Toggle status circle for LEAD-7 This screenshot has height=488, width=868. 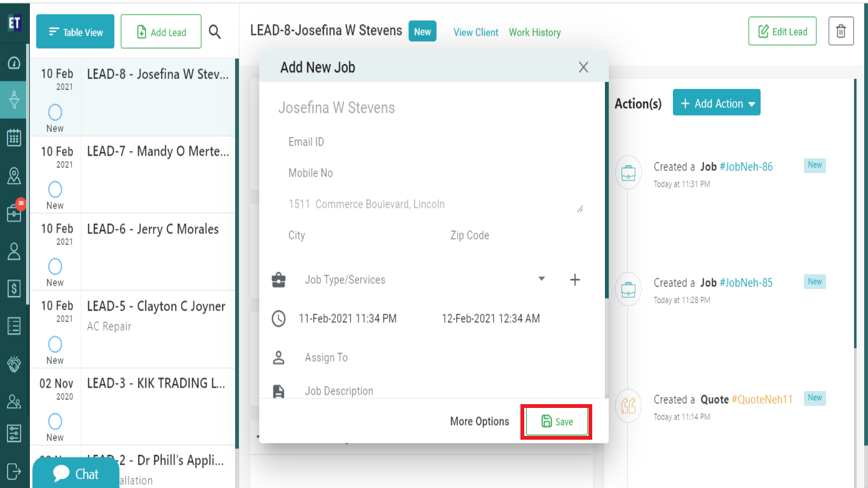point(55,189)
